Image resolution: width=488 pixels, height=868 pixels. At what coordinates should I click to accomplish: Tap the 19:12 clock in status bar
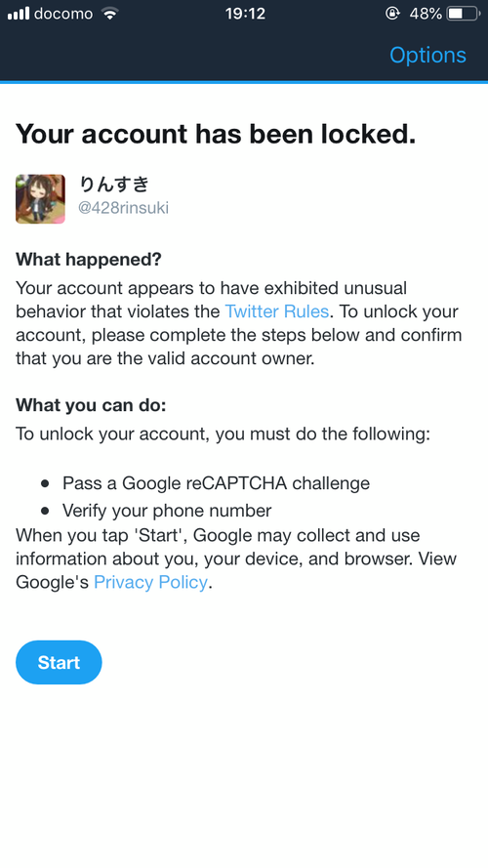click(245, 14)
